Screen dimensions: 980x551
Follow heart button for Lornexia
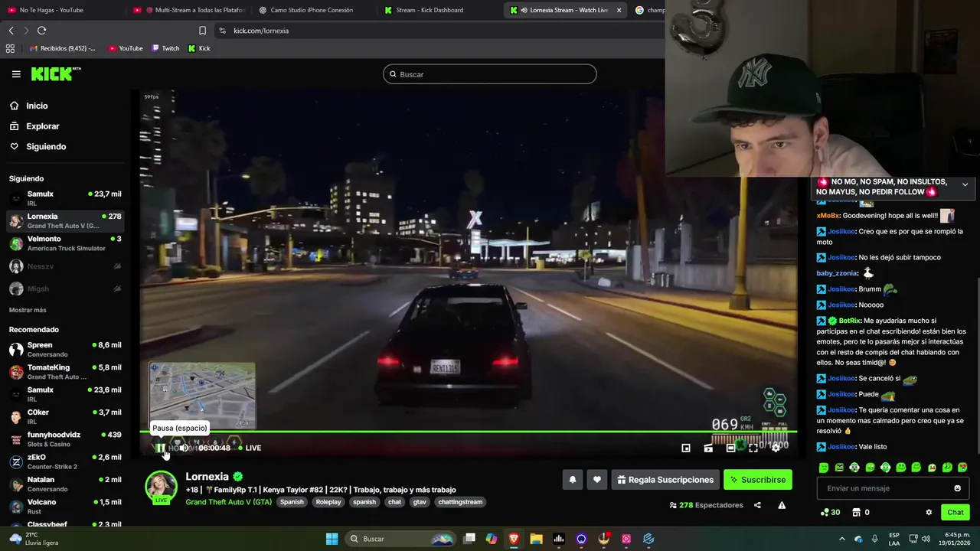click(x=597, y=480)
